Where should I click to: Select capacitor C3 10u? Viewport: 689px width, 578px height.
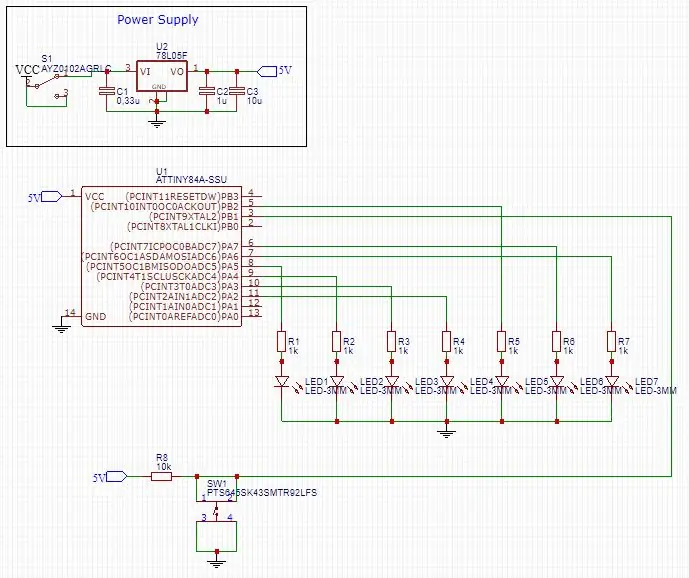(x=237, y=91)
